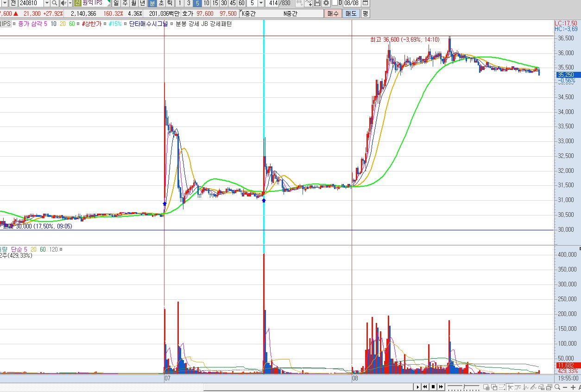Click the 3D bar chart icon
The width and height of the screenshot is (581, 392).
(541, 387)
